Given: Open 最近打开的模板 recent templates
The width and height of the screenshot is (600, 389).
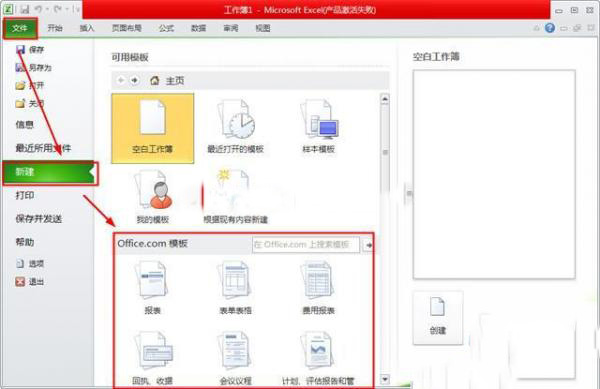Looking at the screenshot, I should [x=236, y=127].
